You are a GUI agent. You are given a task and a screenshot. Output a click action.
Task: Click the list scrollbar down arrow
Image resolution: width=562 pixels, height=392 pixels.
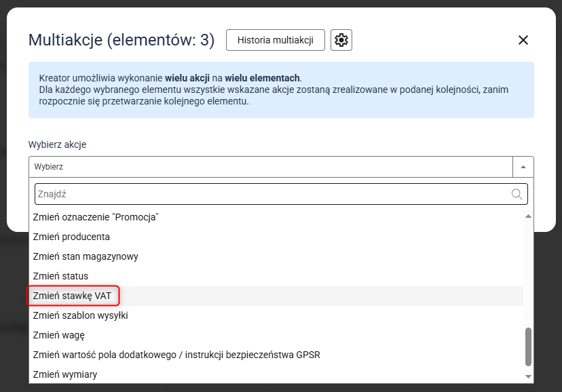click(x=529, y=376)
